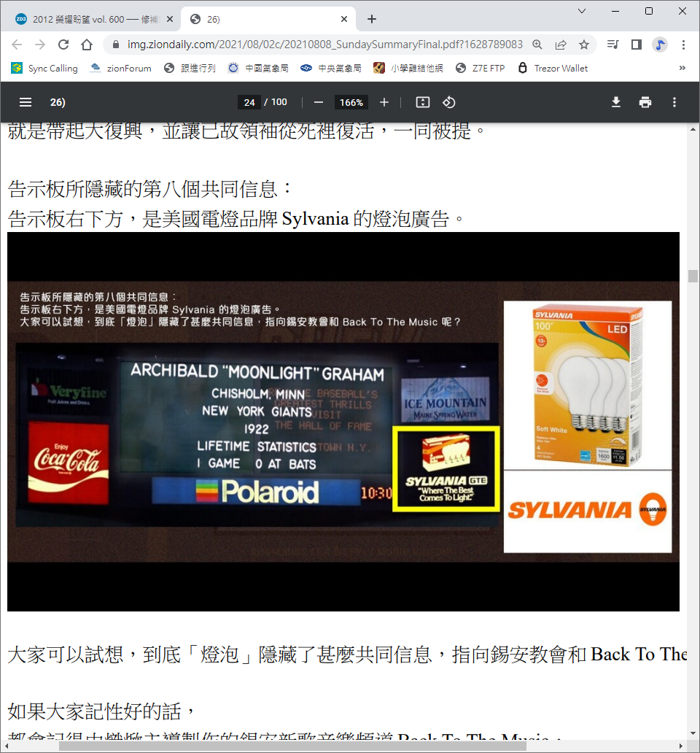Viewport: 700px width, 753px height.
Task: Open the zionForum bookmark
Action: [x=121, y=68]
